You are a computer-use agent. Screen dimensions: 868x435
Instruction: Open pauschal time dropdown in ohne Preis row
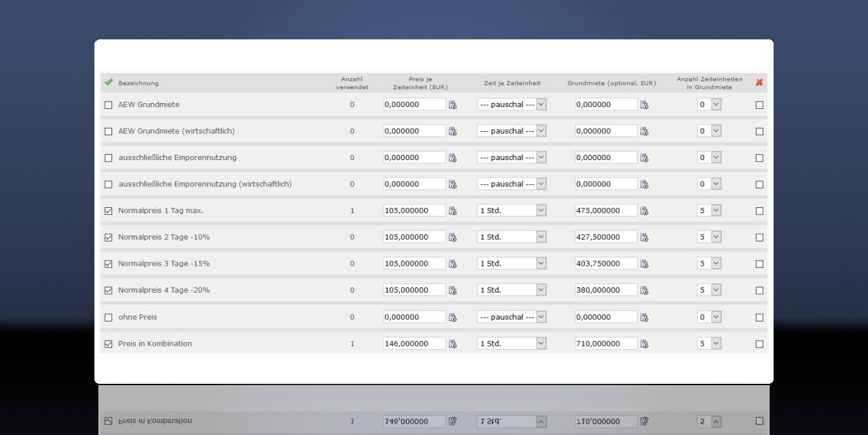[512, 317]
